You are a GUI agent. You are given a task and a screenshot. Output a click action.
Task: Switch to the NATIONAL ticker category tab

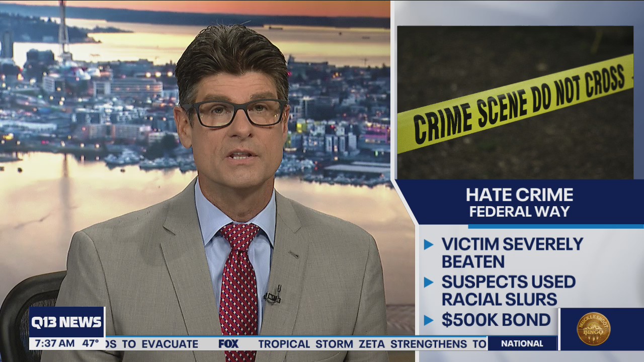(x=523, y=344)
